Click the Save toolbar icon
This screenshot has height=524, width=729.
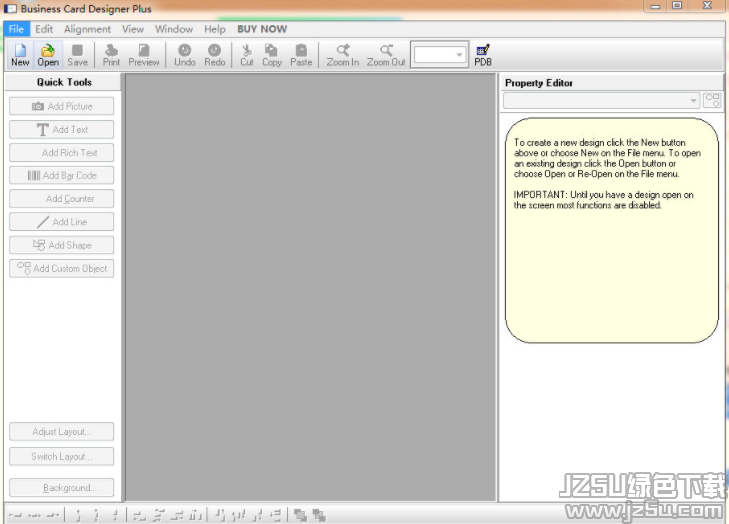pyautogui.click(x=77, y=55)
